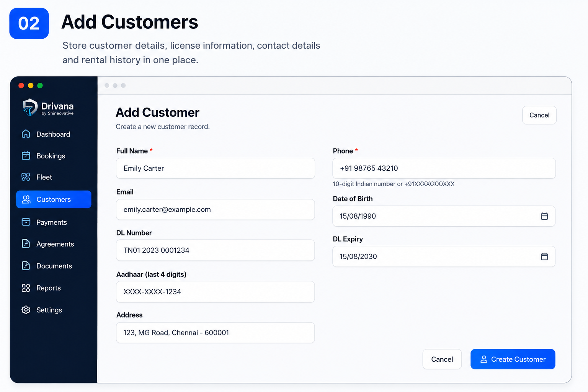Open Agreements from the sidebar
This screenshot has height=392, width=588.
(54, 244)
